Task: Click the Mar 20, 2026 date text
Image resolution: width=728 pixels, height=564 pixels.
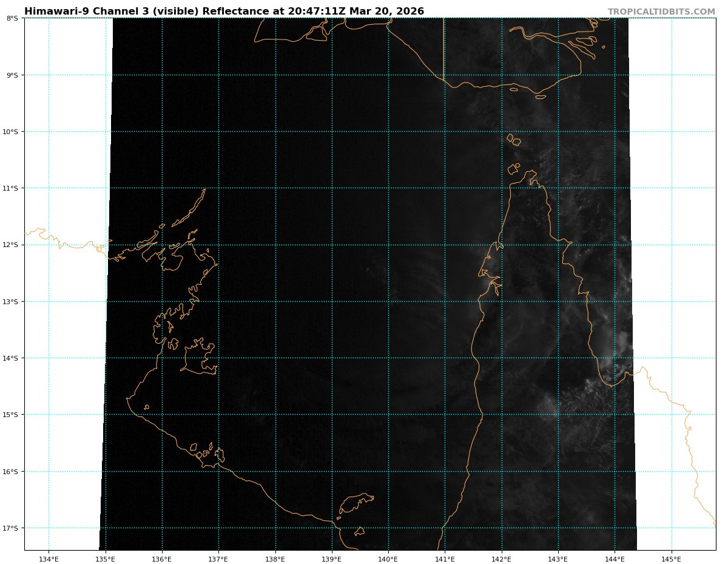Action: pos(386,12)
